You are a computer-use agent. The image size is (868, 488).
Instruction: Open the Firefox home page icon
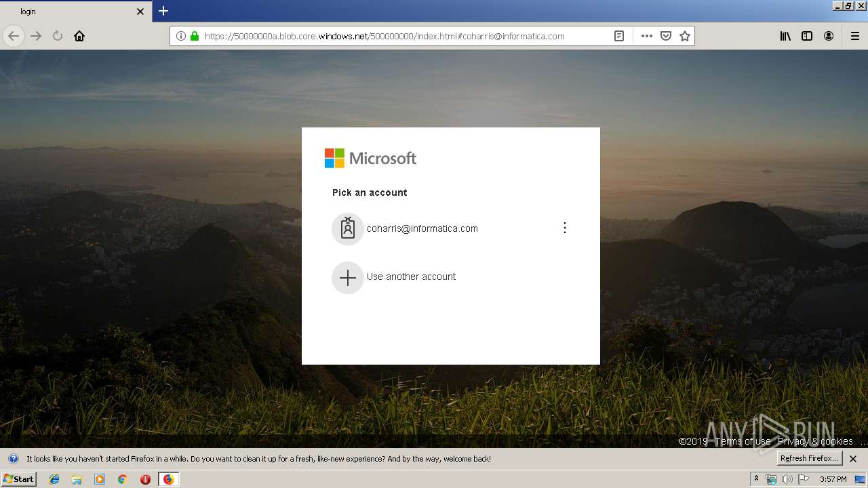coord(79,36)
